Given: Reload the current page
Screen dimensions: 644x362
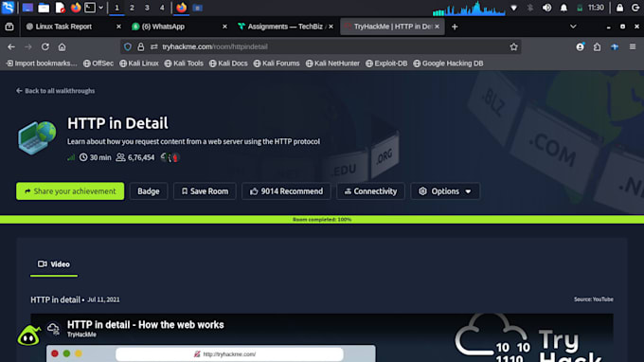Looking at the screenshot, I should (x=45, y=46).
